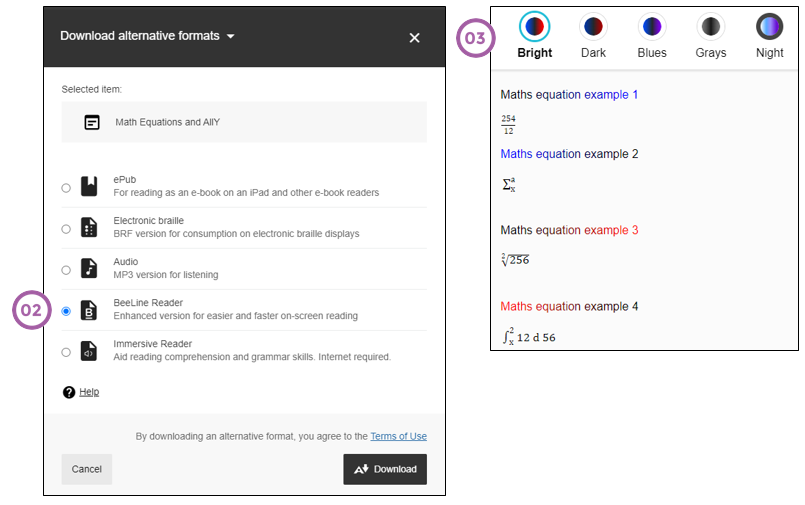Click the 'Maths equation example 4' heading
Image resolution: width=805 pixels, height=505 pixels.
[569, 306]
